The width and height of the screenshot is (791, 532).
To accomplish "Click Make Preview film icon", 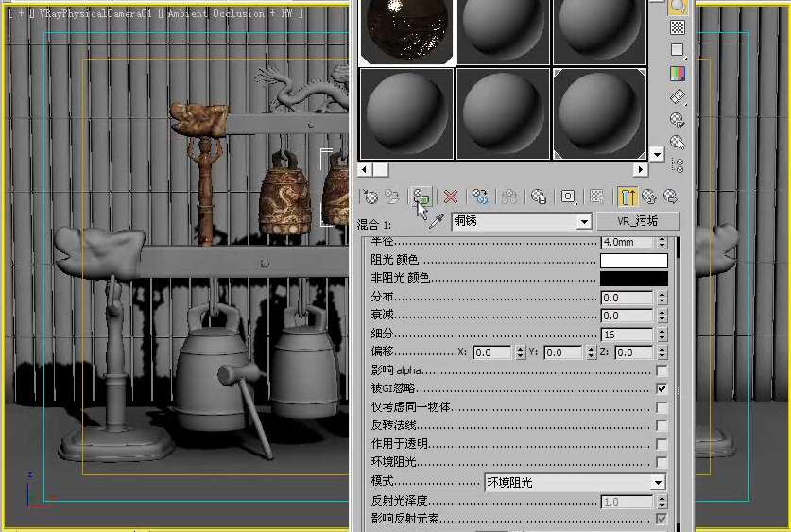I will (x=678, y=96).
